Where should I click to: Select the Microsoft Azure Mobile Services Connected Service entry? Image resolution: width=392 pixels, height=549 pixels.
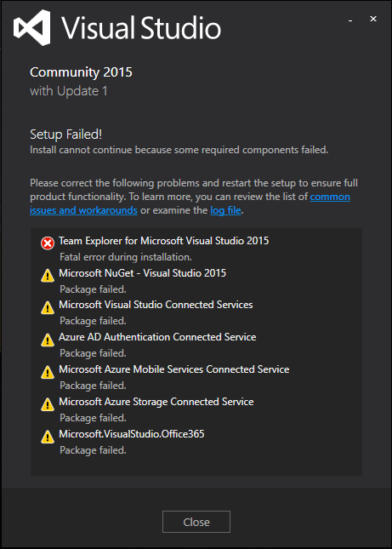(173, 369)
